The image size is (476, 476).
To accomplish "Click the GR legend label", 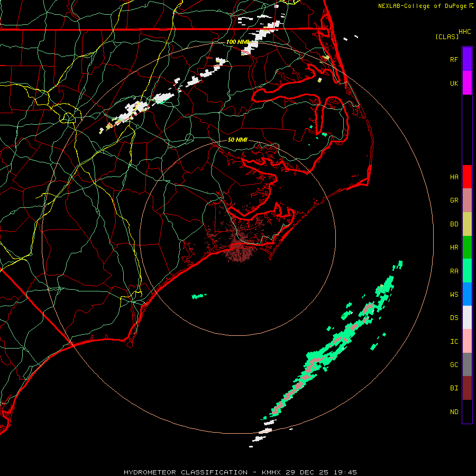I will (454, 200).
